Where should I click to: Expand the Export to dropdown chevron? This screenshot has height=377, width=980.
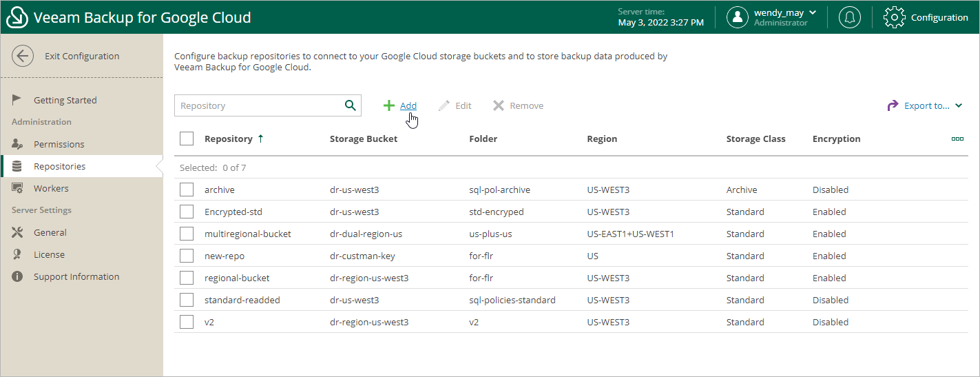pos(959,105)
